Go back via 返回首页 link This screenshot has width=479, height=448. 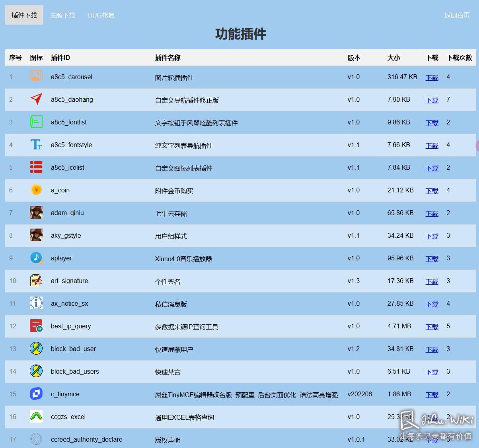coord(457,15)
